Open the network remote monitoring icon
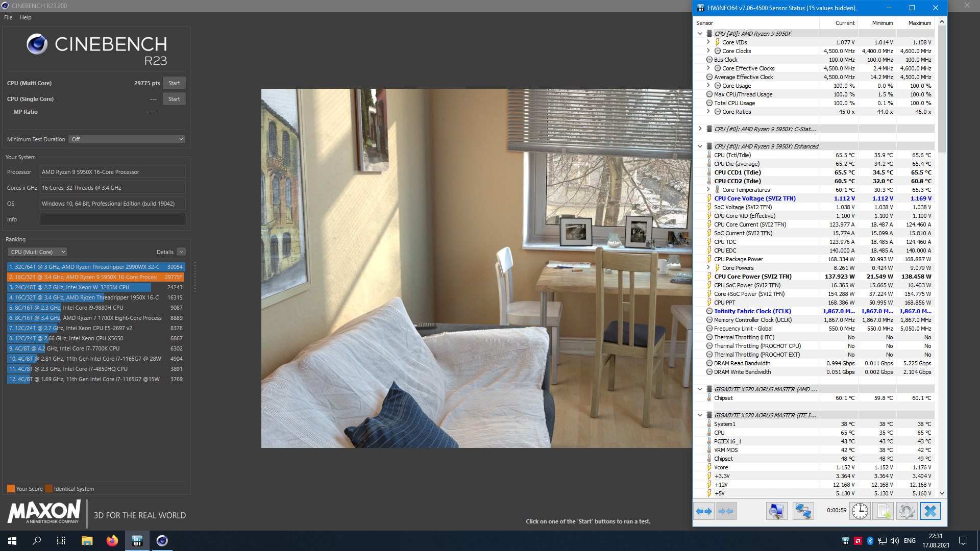 click(x=803, y=511)
